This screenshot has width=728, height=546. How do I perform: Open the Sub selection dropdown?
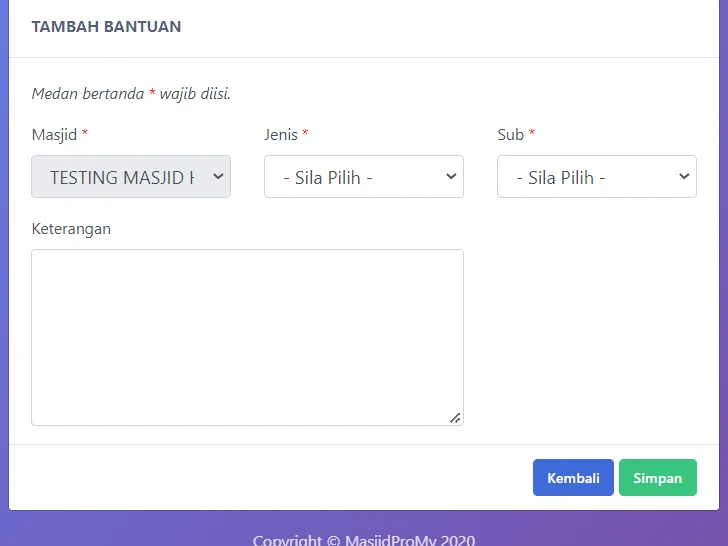(596, 177)
